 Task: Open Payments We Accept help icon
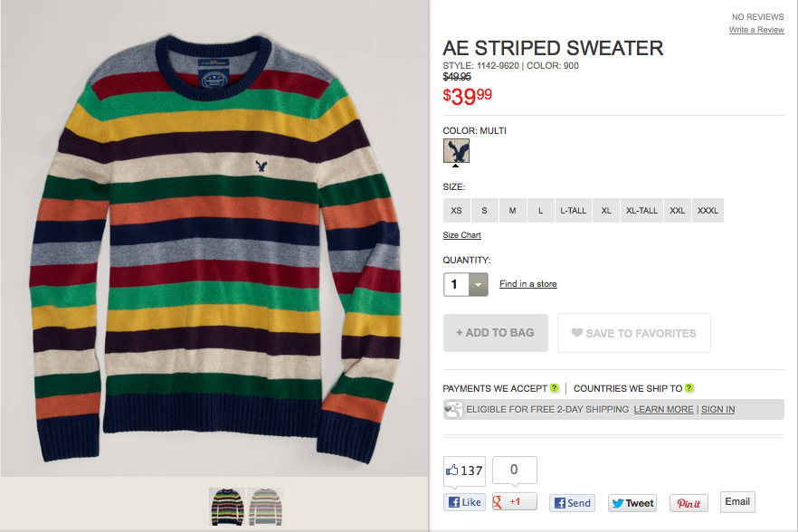(x=555, y=388)
